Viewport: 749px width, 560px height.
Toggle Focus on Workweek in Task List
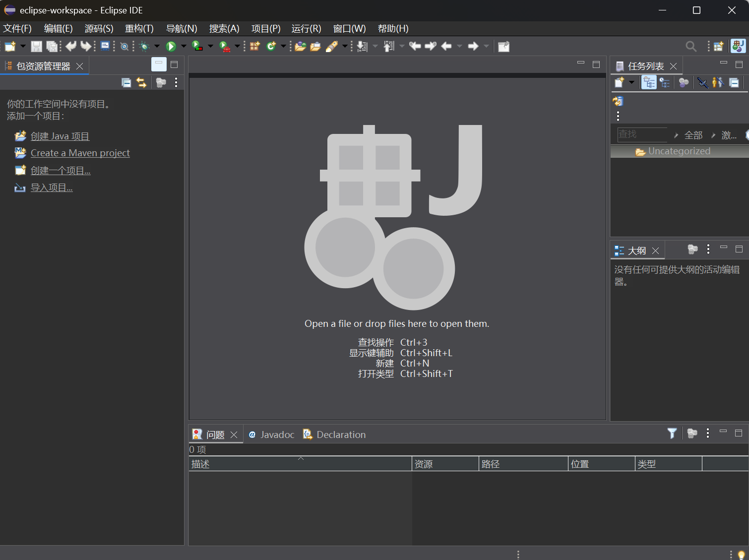tap(684, 83)
